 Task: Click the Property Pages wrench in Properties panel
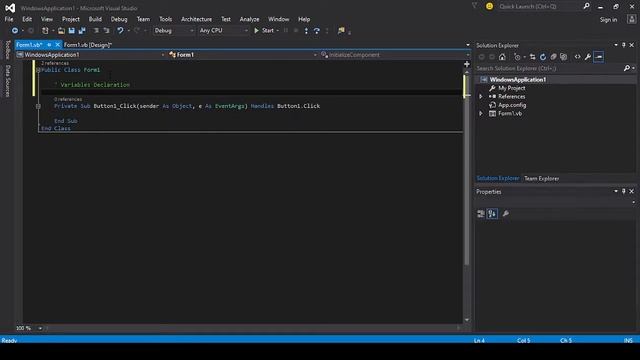pyautogui.click(x=506, y=213)
